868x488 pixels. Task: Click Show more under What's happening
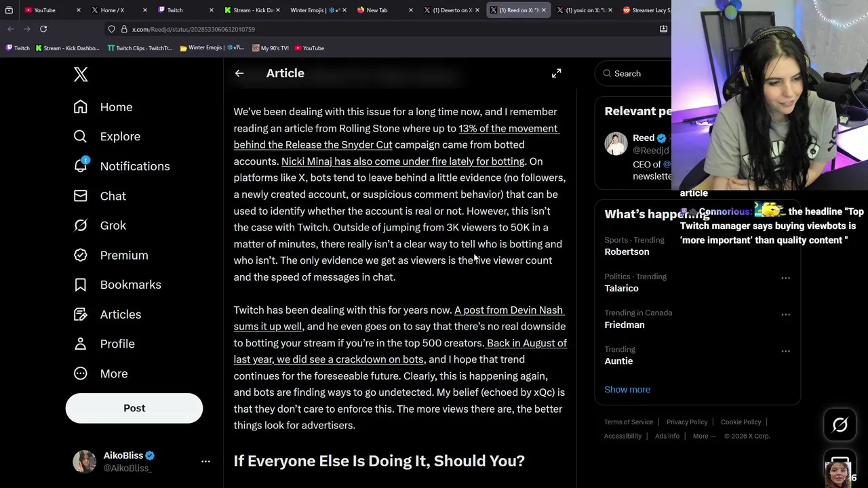point(627,390)
